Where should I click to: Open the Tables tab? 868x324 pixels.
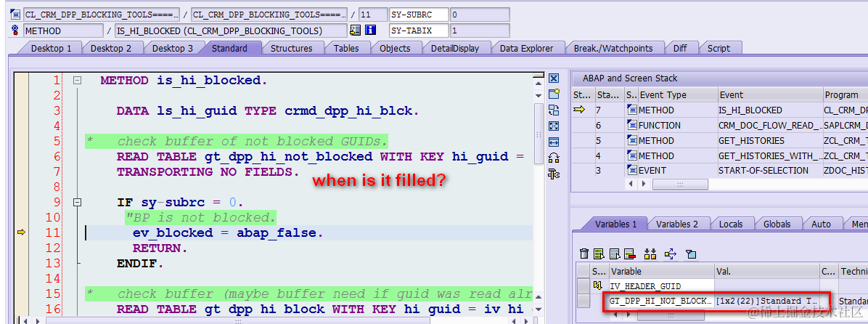tap(345, 48)
